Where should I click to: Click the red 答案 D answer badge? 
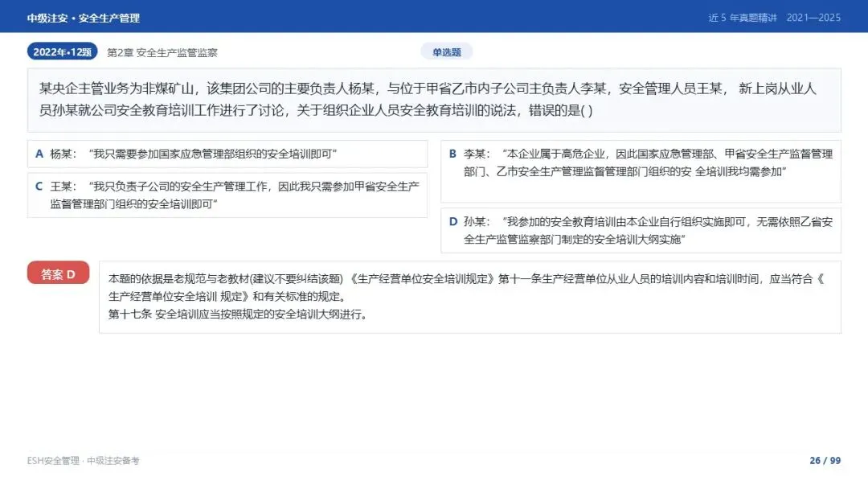click(x=58, y=273)
